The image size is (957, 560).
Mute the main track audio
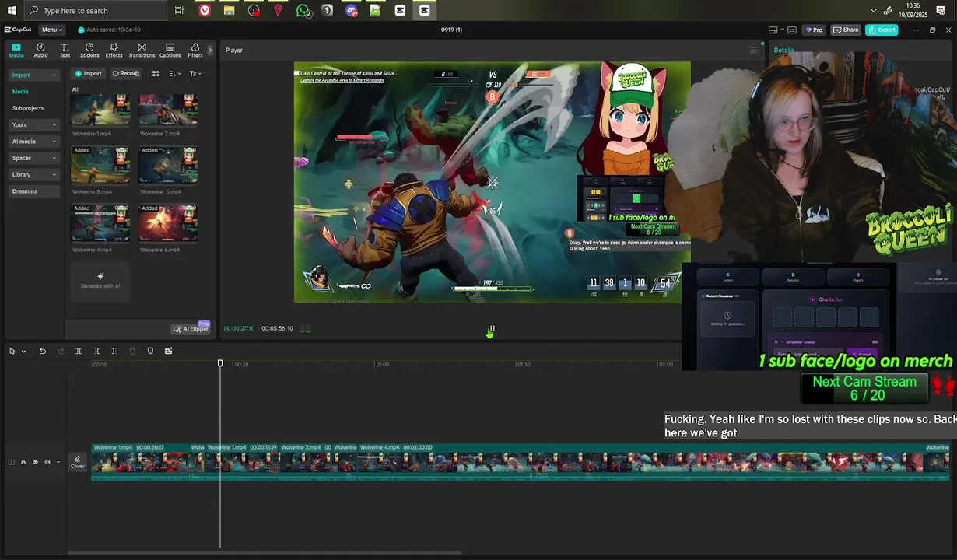47,462
